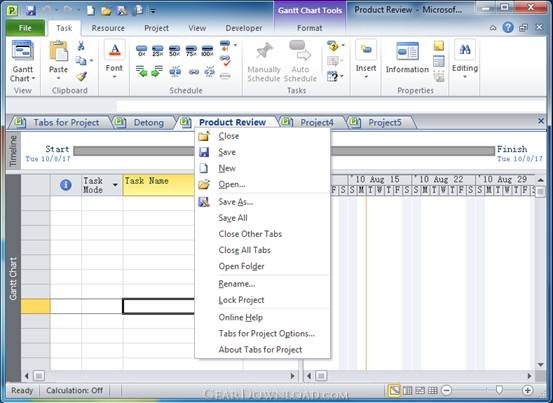
Task: Click the 50% complete icon
Action: (x=175, y=51)
